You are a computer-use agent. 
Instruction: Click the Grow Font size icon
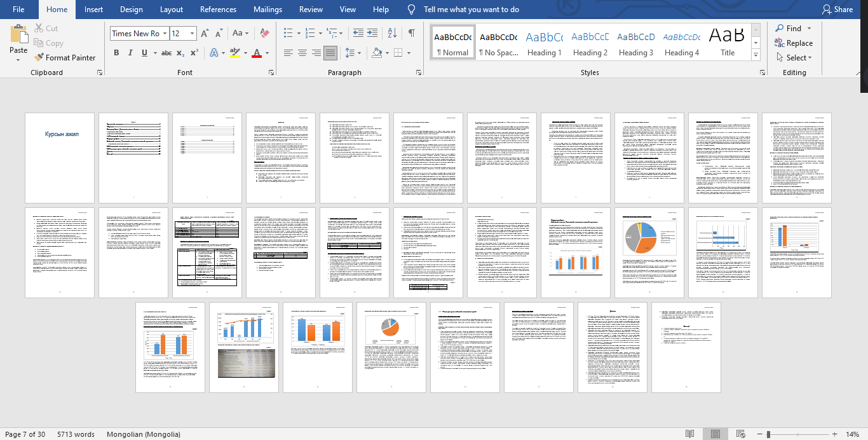pos(205,33)
